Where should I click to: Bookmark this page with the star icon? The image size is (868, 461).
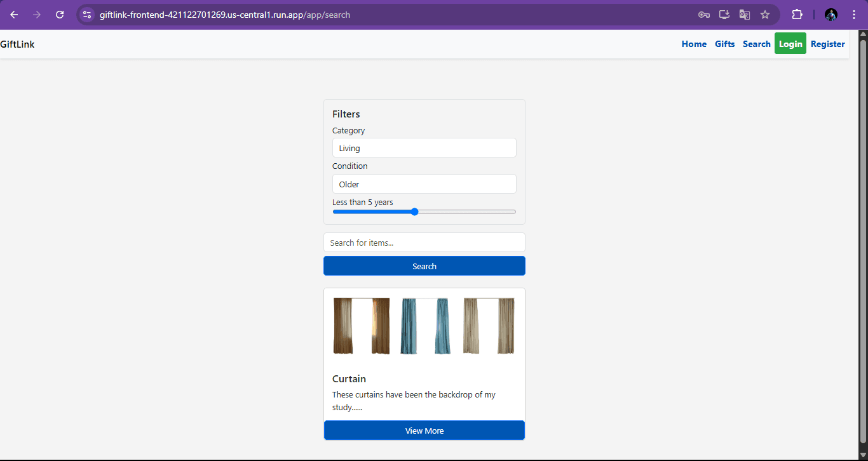765,15
